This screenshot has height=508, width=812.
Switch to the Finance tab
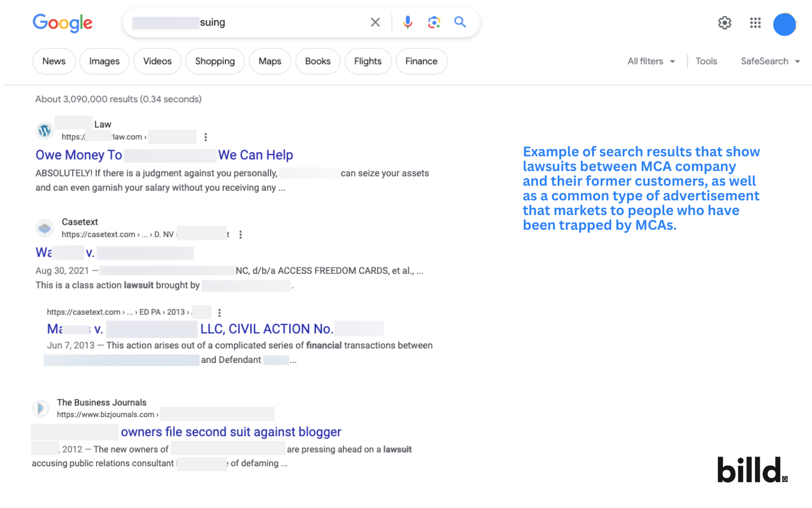click(x=421, y=61)
